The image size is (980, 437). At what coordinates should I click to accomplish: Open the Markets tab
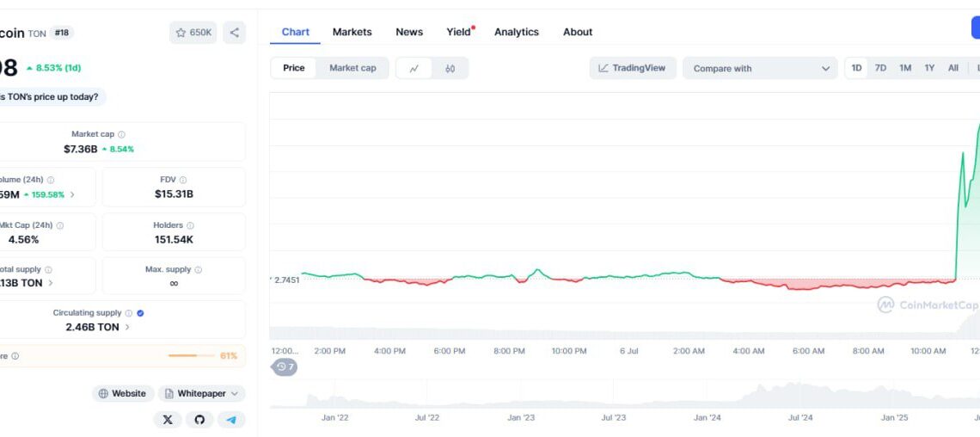pos(352,32)
